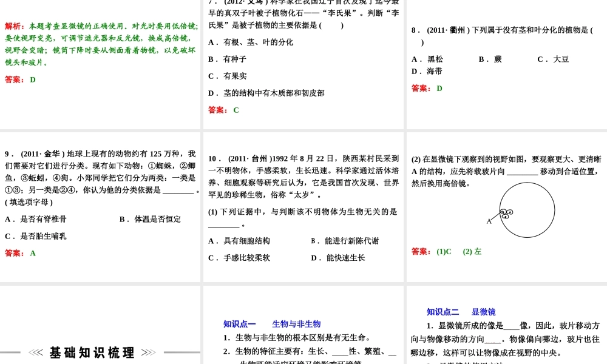Image resolution: width=607 pixels, height=364 pixels.
Task: Click the red 解析 label of the microscope explanation
Action: coord(15,26)
